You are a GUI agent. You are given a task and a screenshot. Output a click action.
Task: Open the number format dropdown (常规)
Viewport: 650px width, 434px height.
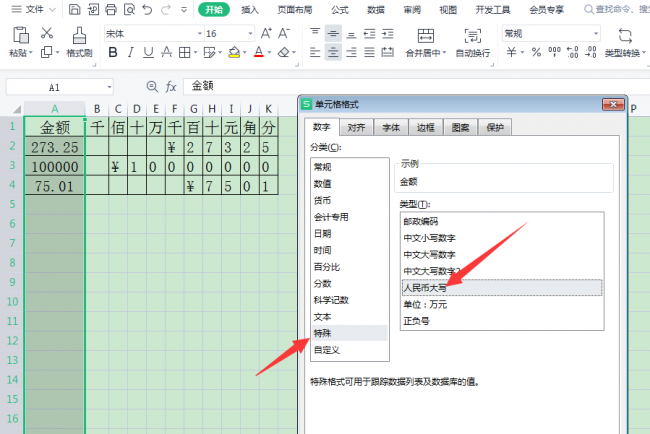[x=596, y=34]
